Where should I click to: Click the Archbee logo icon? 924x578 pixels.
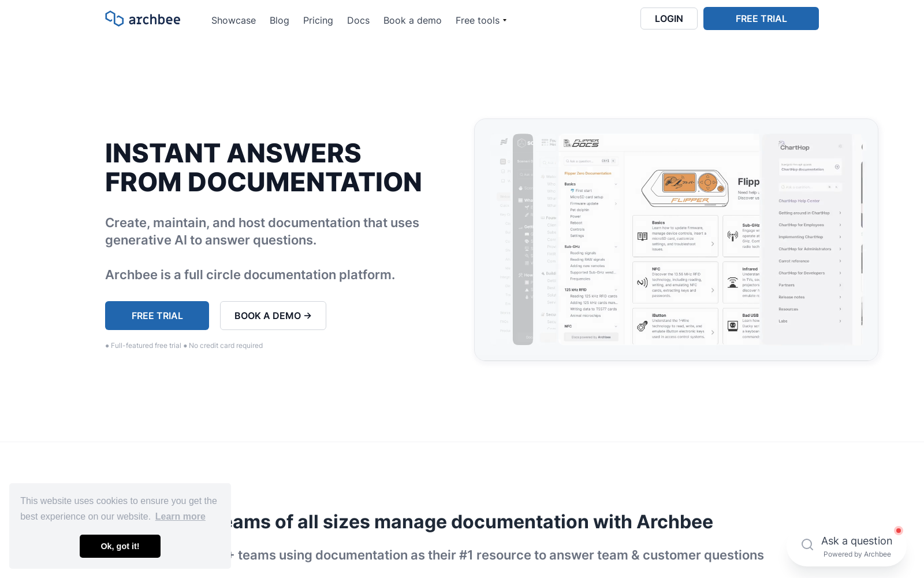pos(114,18)
